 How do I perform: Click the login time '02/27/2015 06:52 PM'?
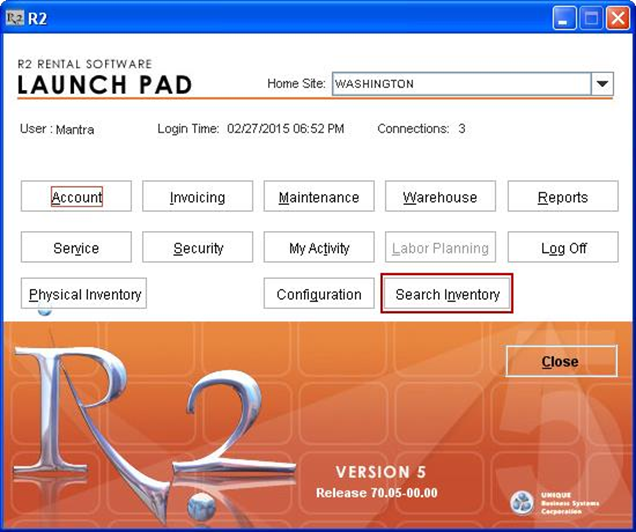(x=286, y=129)
